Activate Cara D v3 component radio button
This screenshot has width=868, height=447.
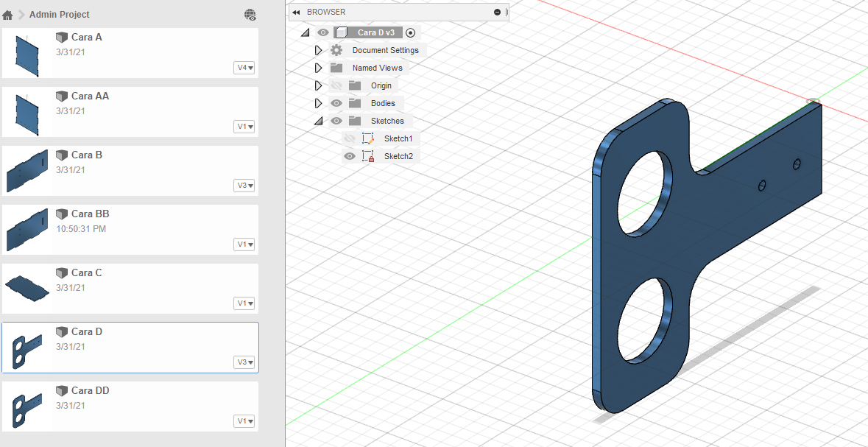point(410,32)
